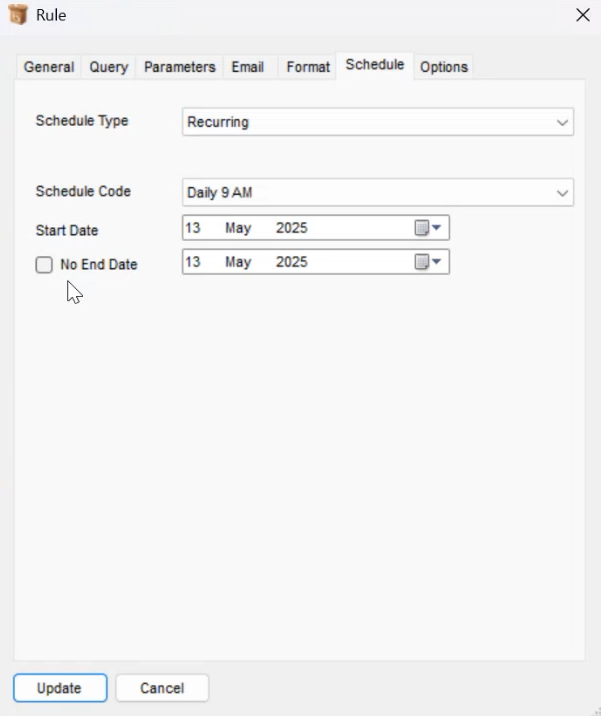Select the Format tab
The height and width of the screenshot is (716, 601).
coord(308,67)
